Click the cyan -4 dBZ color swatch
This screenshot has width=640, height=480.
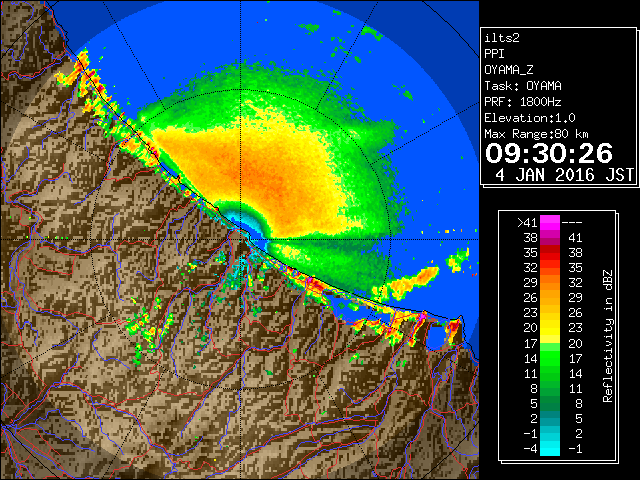point(550,449)
